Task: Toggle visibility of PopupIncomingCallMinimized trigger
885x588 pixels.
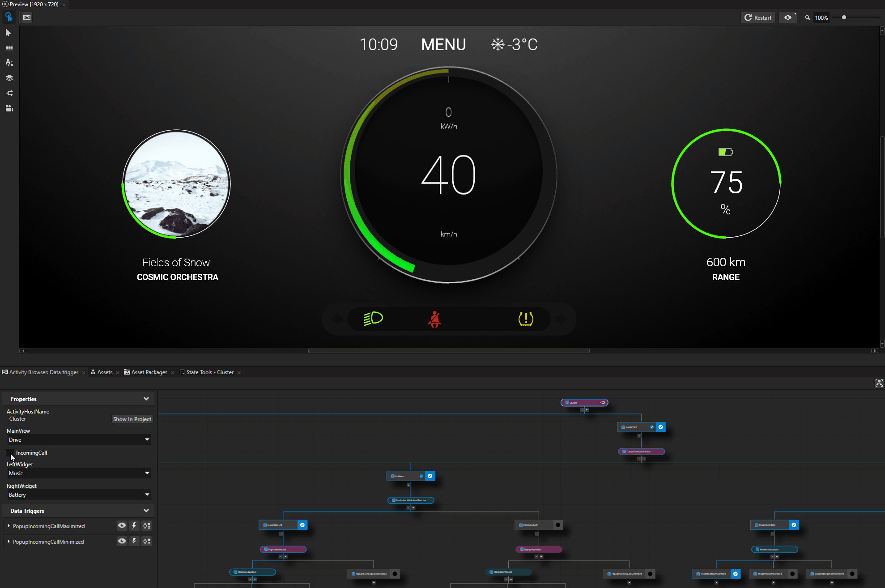Action: (122, 541)
